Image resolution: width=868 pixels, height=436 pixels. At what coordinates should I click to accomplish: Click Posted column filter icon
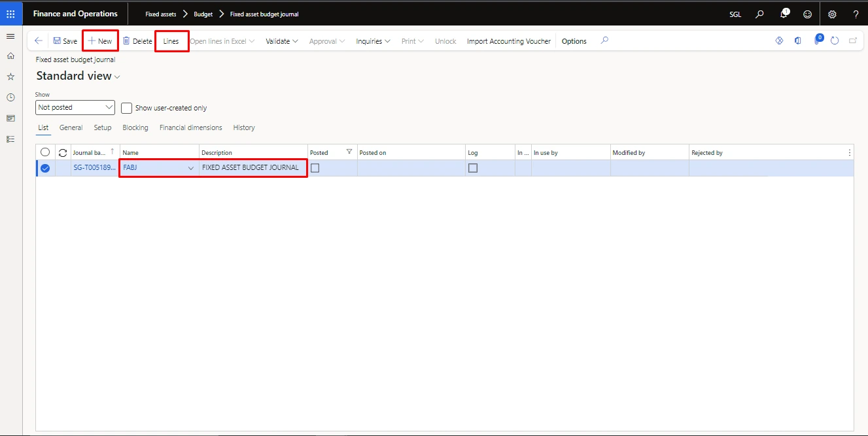(349, 152)
